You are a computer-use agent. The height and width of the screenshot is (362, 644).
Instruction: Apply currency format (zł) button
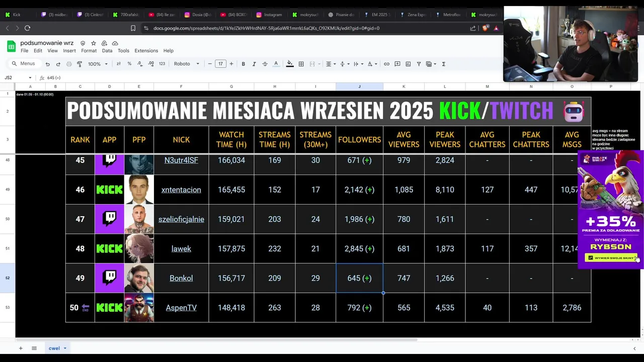[x=118, y=64]
